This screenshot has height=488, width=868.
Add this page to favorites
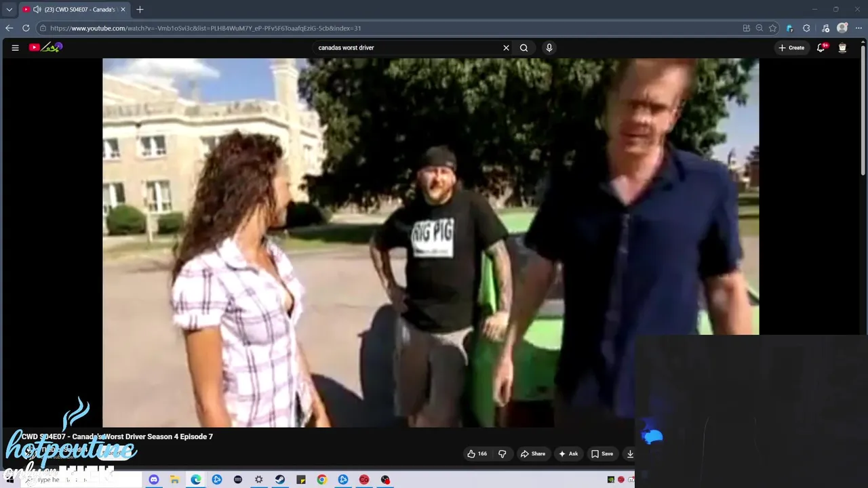772,28
